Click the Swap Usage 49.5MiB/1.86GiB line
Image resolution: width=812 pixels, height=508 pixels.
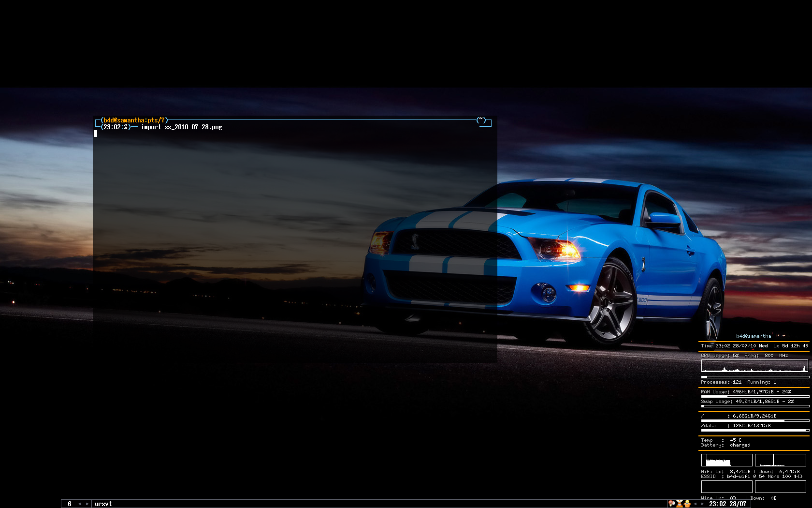tap(747, 402)
